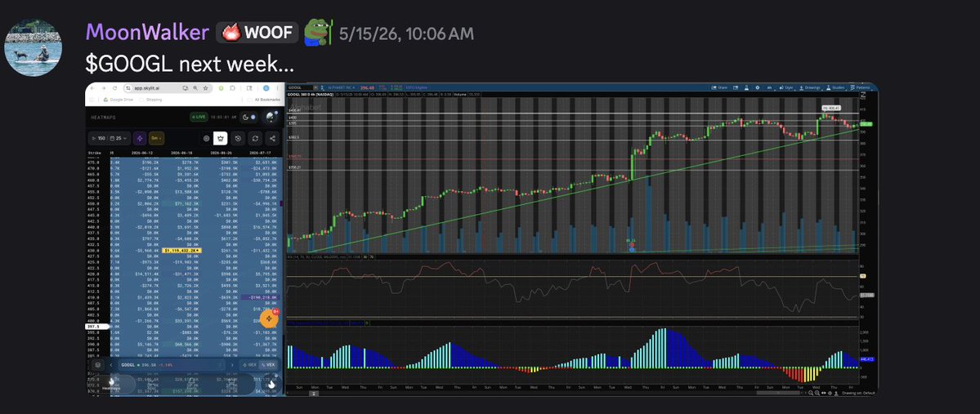Image resolution: width=980 pixels, height=414 pixels.
Task: Open the Shipping bookmark folder
Action: pos(150,100)
